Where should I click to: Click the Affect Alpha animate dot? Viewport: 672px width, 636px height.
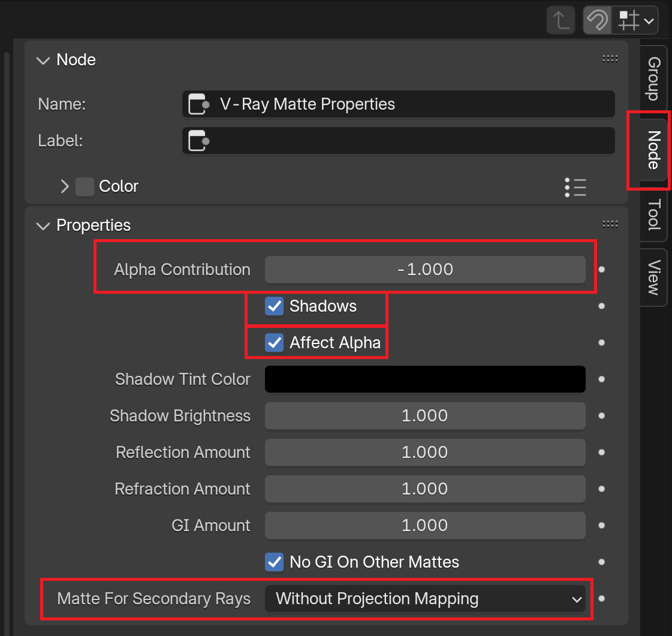(x=602, y=343)
